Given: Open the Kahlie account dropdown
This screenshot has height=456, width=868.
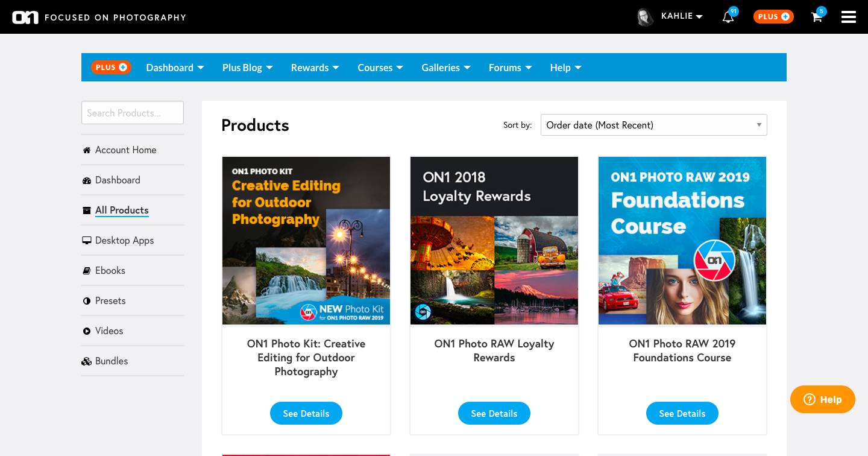Looking at the screenshot, I should coord(682,16).
